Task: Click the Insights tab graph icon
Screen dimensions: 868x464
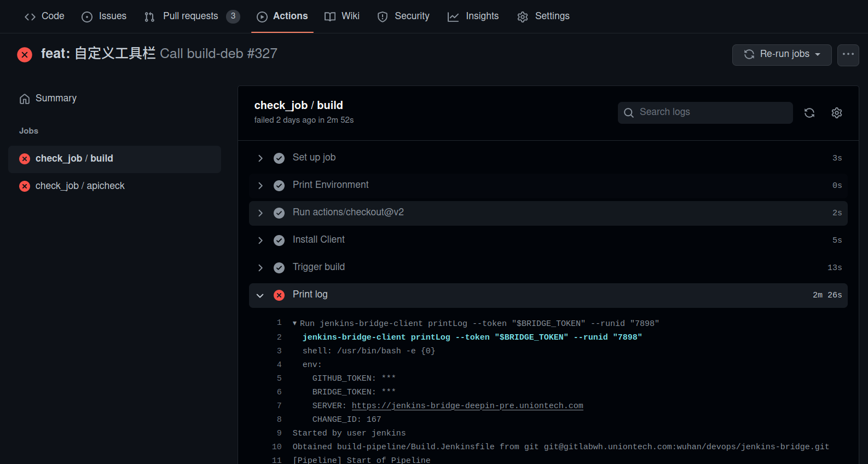Action: (453, 17)
